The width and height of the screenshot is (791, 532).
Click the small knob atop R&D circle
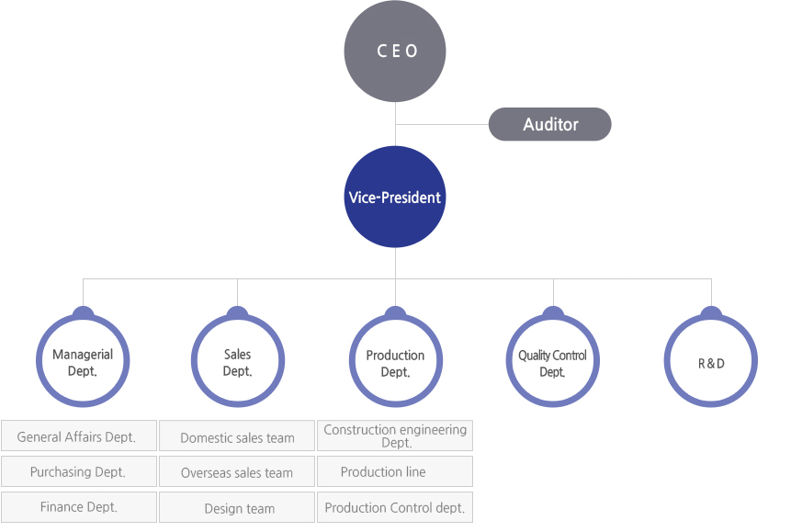[711, 311]
